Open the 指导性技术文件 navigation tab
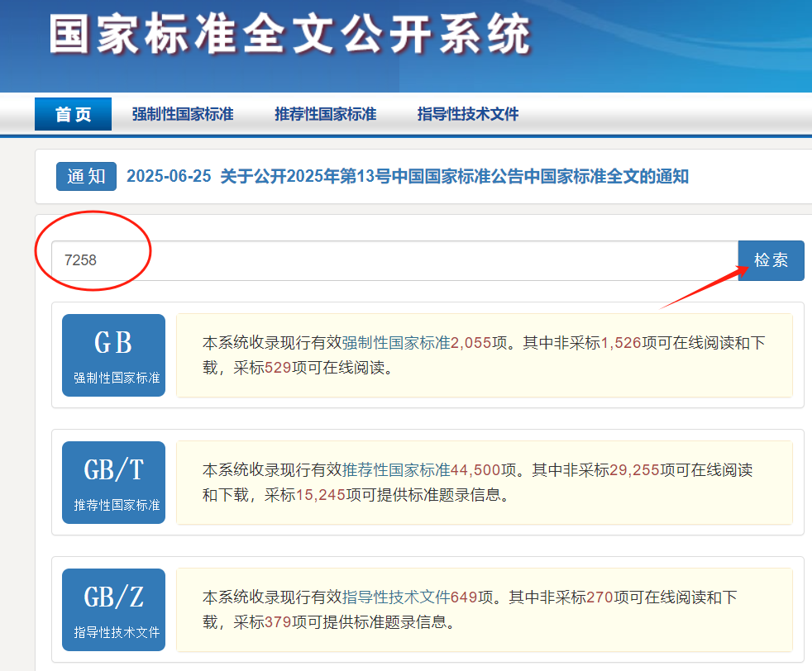Viewport: 812px width, 671px height. click(467, 113)
